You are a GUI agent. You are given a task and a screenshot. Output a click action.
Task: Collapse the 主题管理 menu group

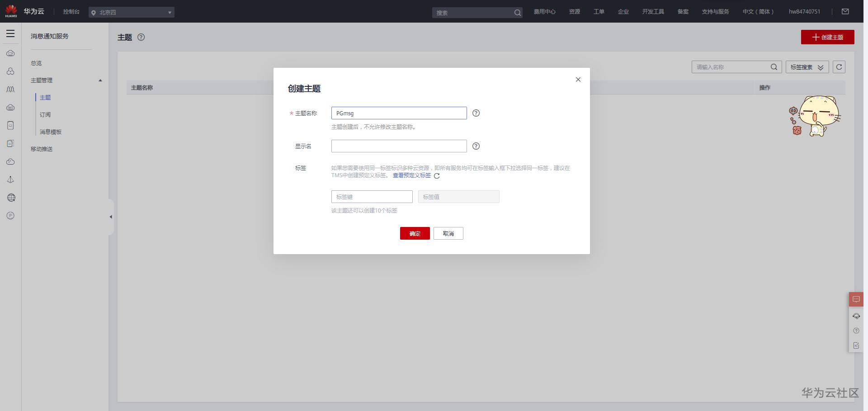[x=100, y=80]
